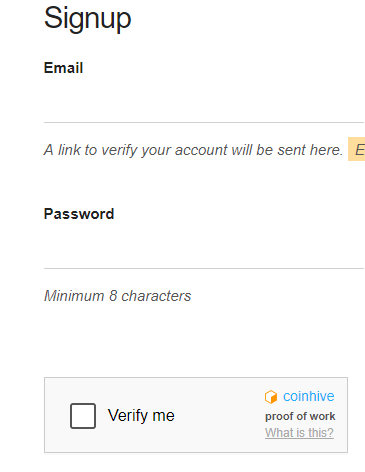Focus the Password input field

click(204, 248)
